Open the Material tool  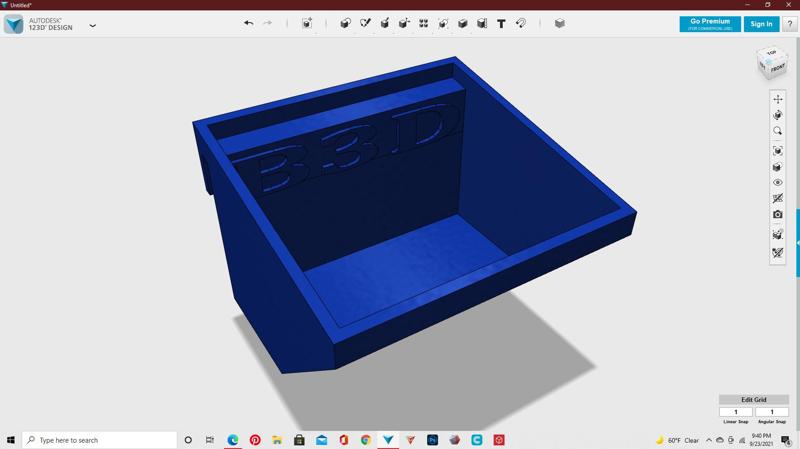pos(560,23)
